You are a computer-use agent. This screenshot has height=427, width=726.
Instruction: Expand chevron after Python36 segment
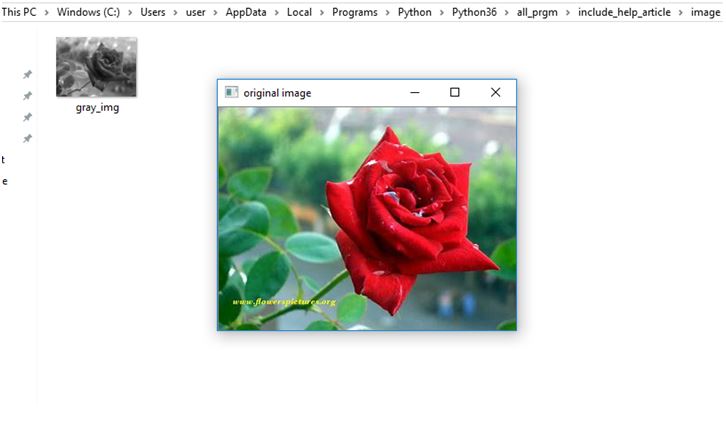507,13
